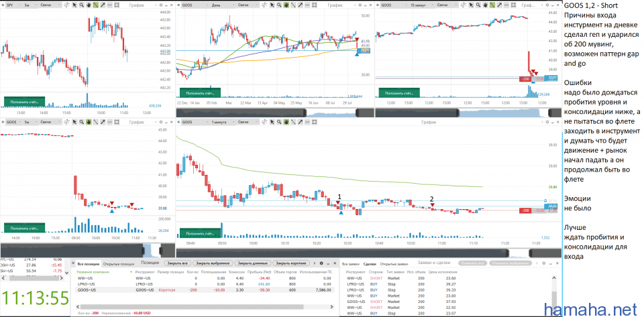Switch to Сделки tab

pos(370,263)
